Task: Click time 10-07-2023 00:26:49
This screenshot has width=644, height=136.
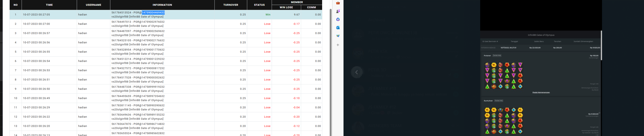Action: pos(36,98)
